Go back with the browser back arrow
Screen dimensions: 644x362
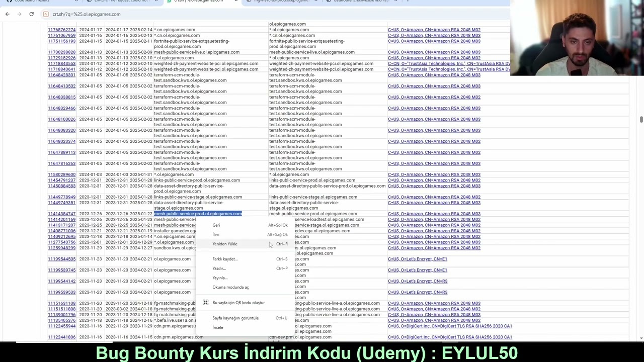(8, 14)
